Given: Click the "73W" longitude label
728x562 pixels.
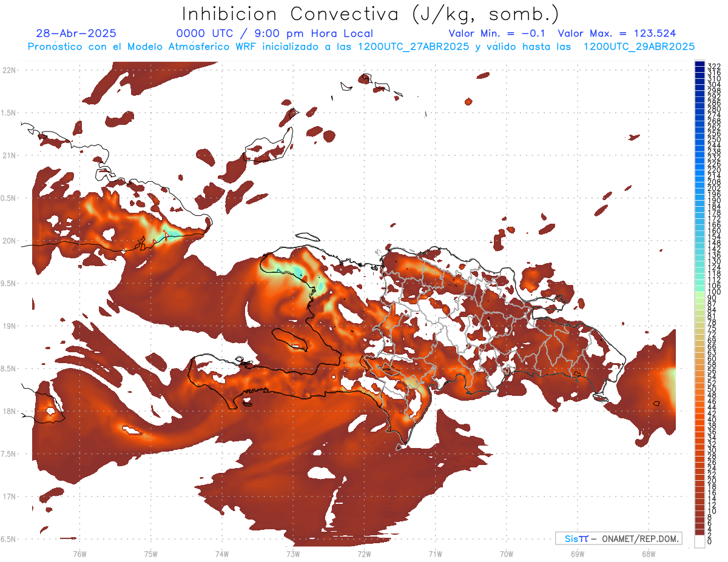Looking at the screenshot, I should tap(293, 554).
